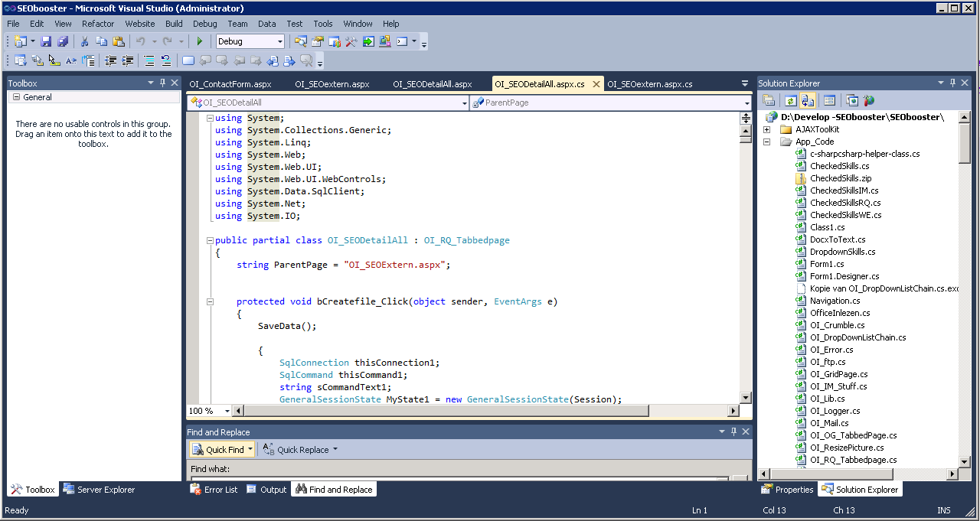
Task: Switch to OI_SEOextern.aspx.cs tab
Action: [x=650, y=84]
